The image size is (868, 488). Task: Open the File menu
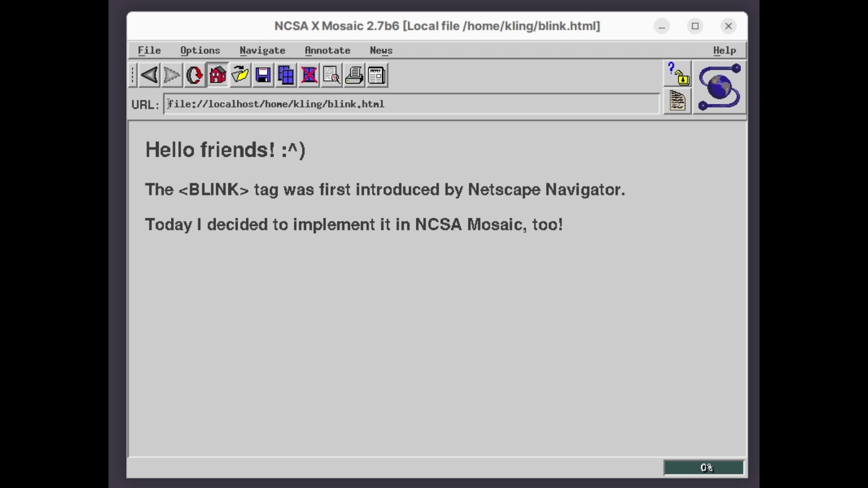point(149,50)
